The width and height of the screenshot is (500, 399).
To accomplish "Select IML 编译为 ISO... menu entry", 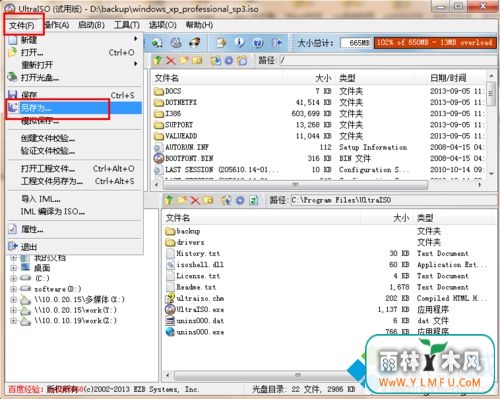I will coord(74,211).
